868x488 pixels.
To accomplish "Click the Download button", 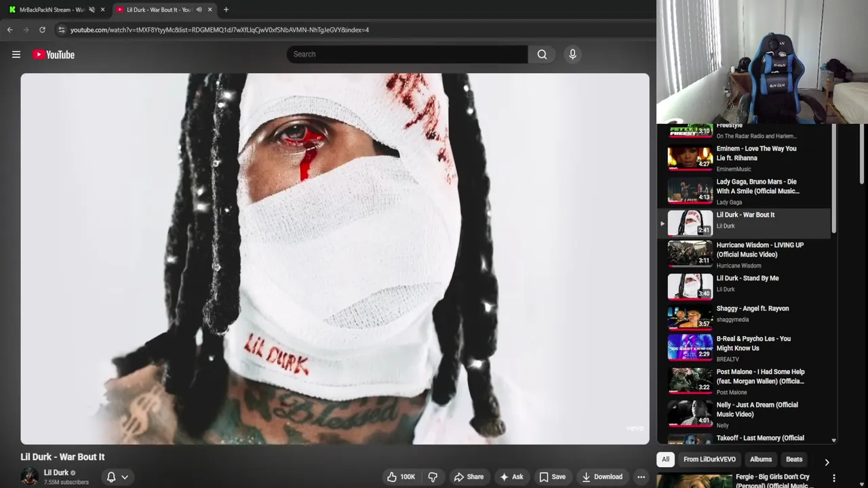I will point(601,476).
